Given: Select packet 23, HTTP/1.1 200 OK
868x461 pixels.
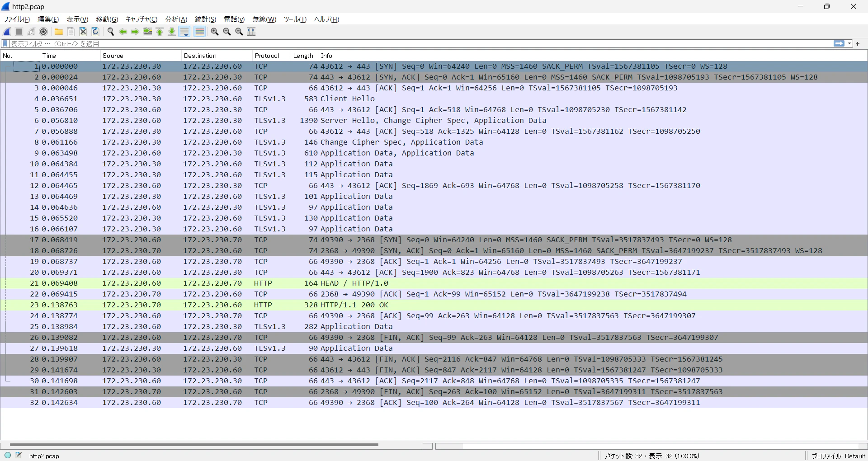Looking at the screenshot, I should point(434,305).
